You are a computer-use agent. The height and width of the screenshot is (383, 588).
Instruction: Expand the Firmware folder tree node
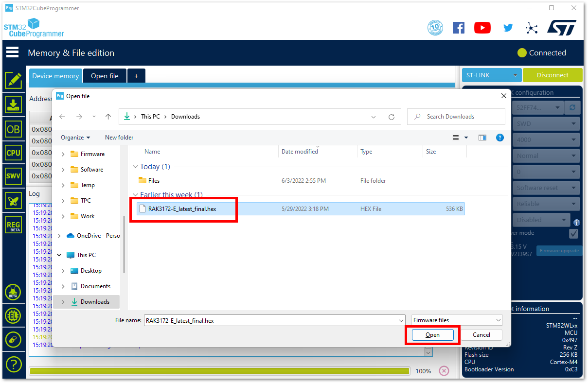coord(63,154)
